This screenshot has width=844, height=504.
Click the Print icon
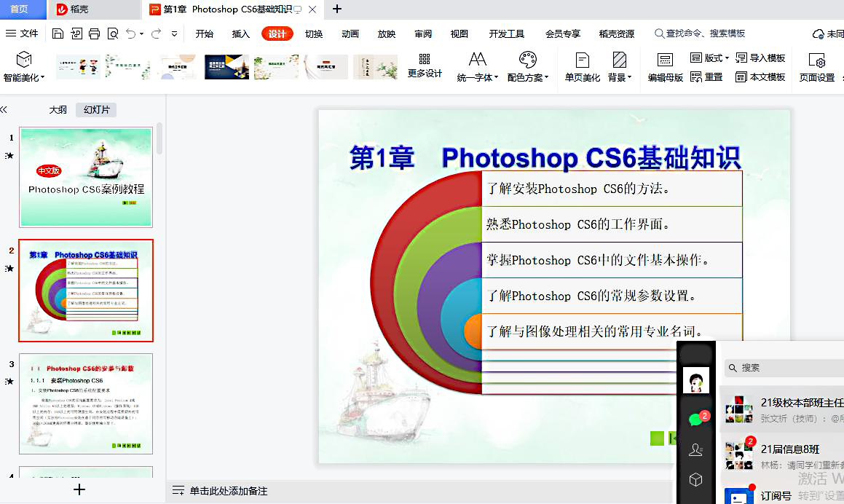coord(94,34)
